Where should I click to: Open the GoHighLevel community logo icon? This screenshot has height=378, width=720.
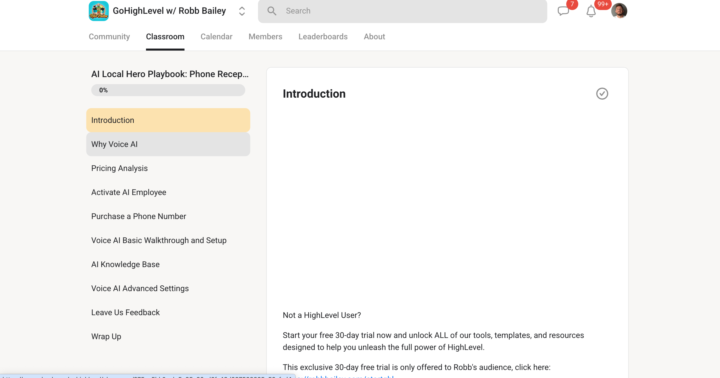click(99, 11)
